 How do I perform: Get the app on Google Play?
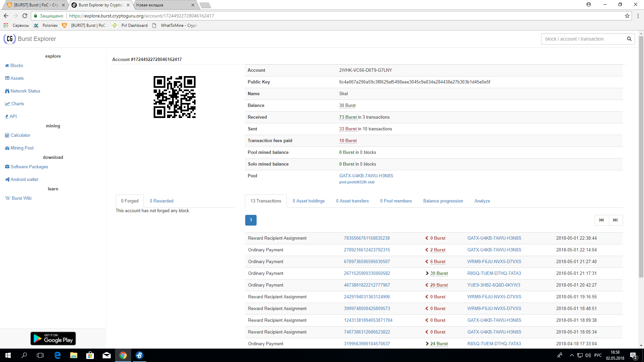point(53,339)
